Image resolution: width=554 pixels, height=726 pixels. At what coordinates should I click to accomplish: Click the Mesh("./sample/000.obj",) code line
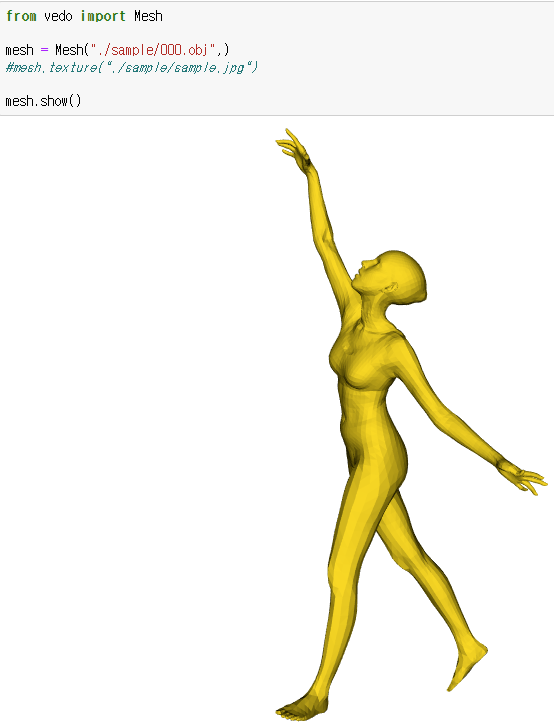click(118, 50)
